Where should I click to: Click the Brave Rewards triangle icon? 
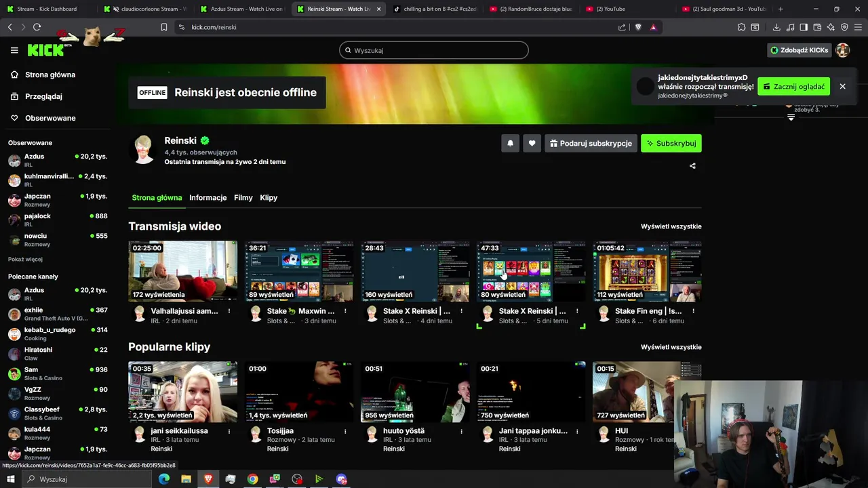tap(653, 27)
